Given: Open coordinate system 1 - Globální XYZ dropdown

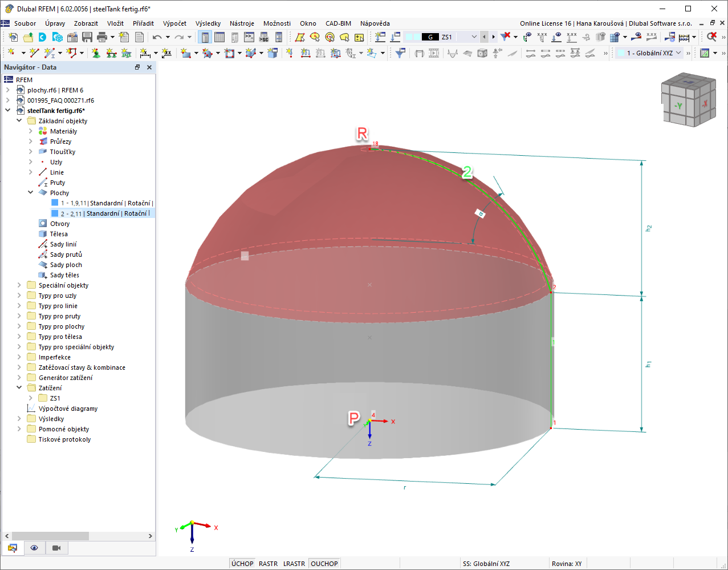Looking at the screenshot, I should (x=678, y=52).
